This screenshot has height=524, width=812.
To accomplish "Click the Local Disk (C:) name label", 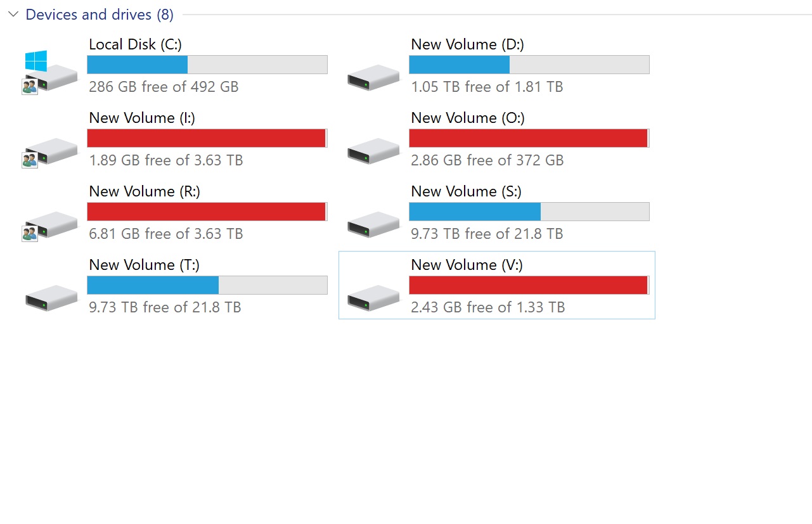I will pos(135,44).
